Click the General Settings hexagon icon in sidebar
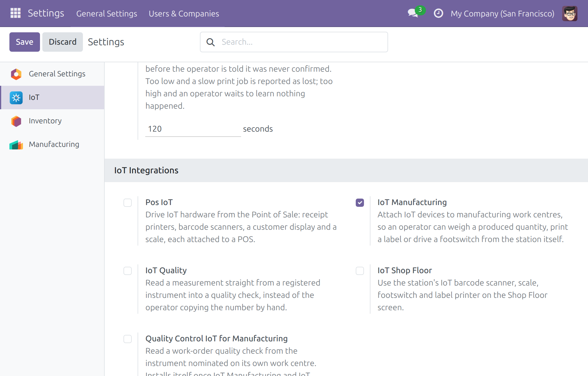Screen dimensions: 588x376 point(16,74)
